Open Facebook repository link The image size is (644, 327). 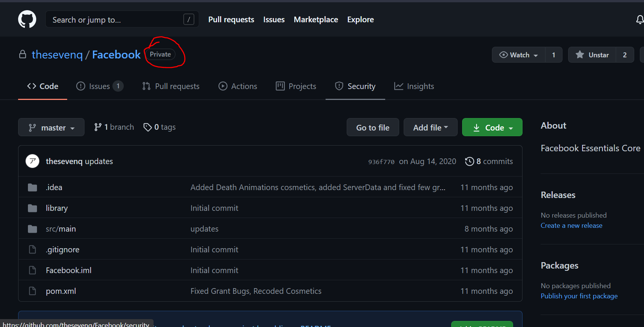point(116,55)
